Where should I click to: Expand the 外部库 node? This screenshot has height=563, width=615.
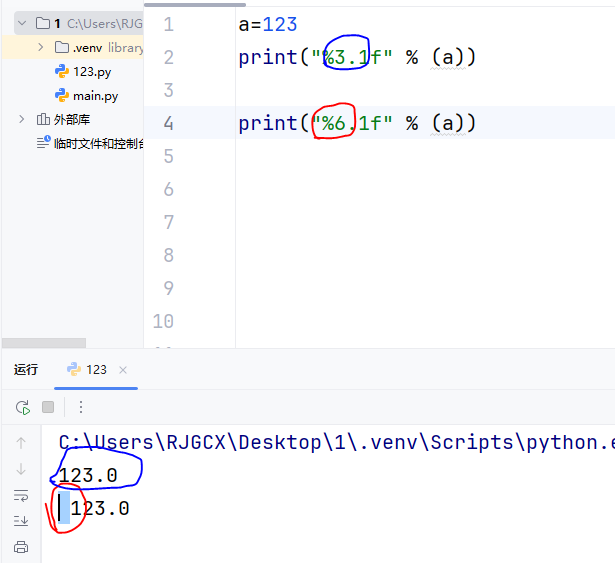tap(22, 119)
